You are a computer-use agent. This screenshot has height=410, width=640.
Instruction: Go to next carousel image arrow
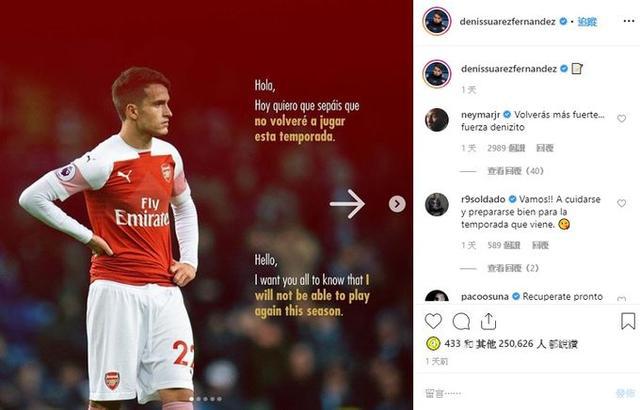(x=397, y=204)
